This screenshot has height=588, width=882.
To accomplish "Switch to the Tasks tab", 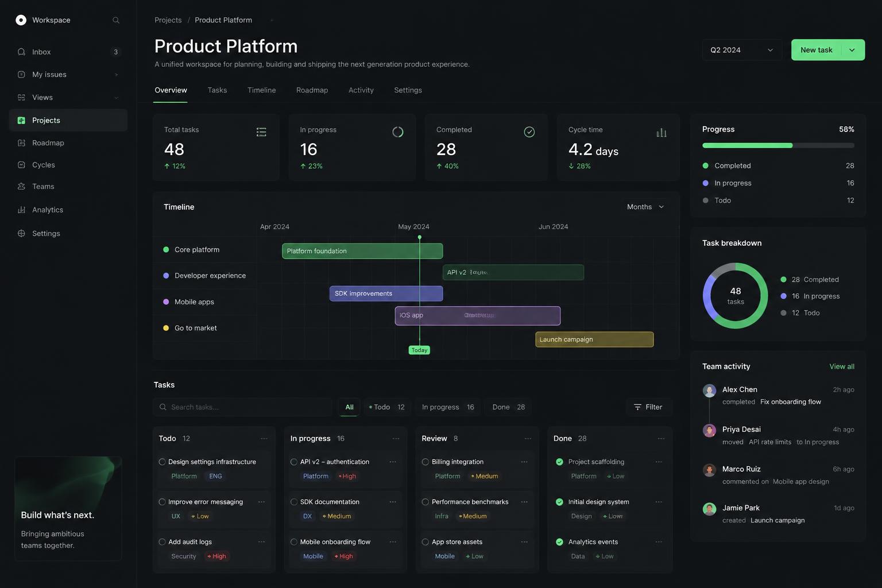I will click(217, 90).
